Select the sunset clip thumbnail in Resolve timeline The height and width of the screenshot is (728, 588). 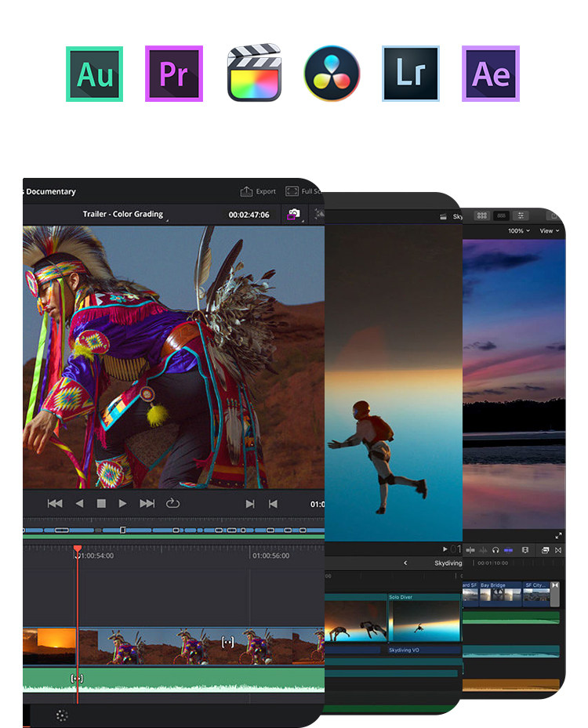(x=49, y=646)
